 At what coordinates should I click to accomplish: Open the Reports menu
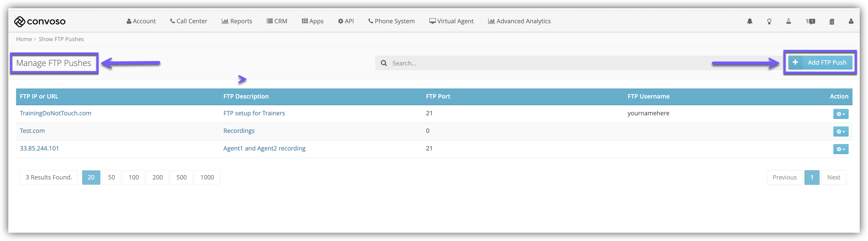point(237,21)
